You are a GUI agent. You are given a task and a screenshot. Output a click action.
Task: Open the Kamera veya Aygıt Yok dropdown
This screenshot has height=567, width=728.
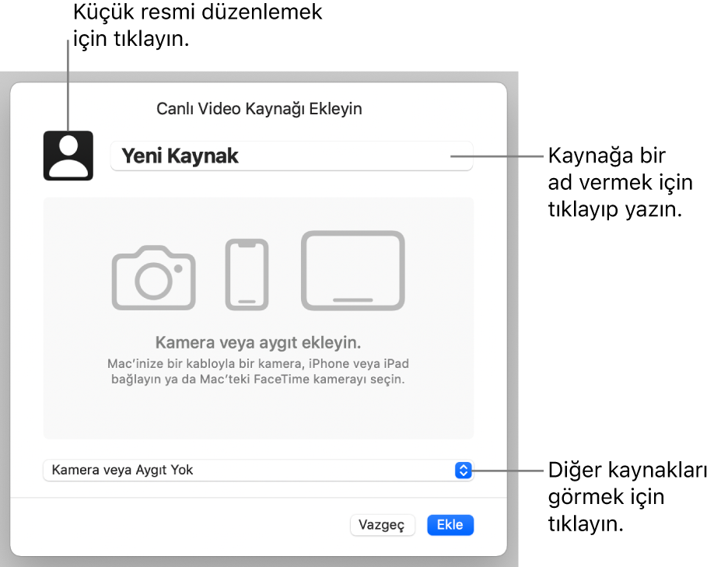coord(258,471)
